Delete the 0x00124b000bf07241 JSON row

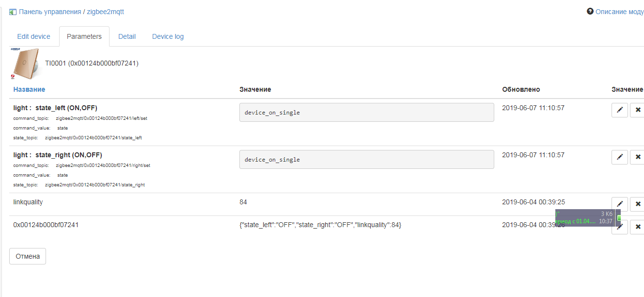(x=637, y=227)
